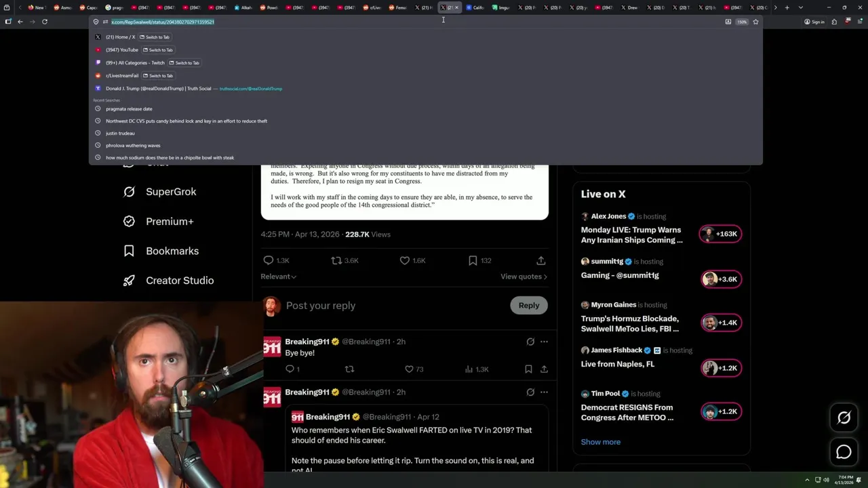The height and width of the screenshot is (488, 868).
Task: Click Show more under Live on X
Action: click(600, 442)
